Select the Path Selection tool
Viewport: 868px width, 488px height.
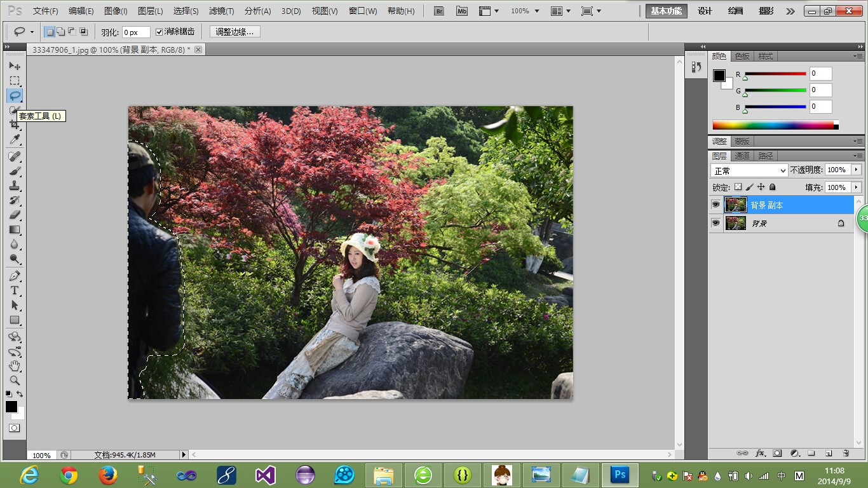(15, 305)
